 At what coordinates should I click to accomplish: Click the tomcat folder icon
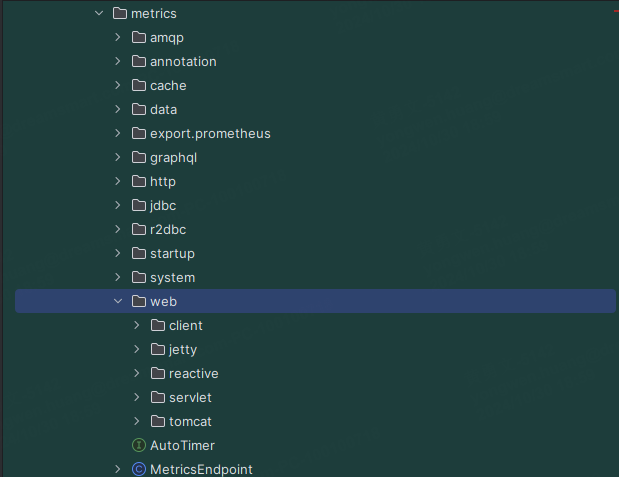(158, 421)
